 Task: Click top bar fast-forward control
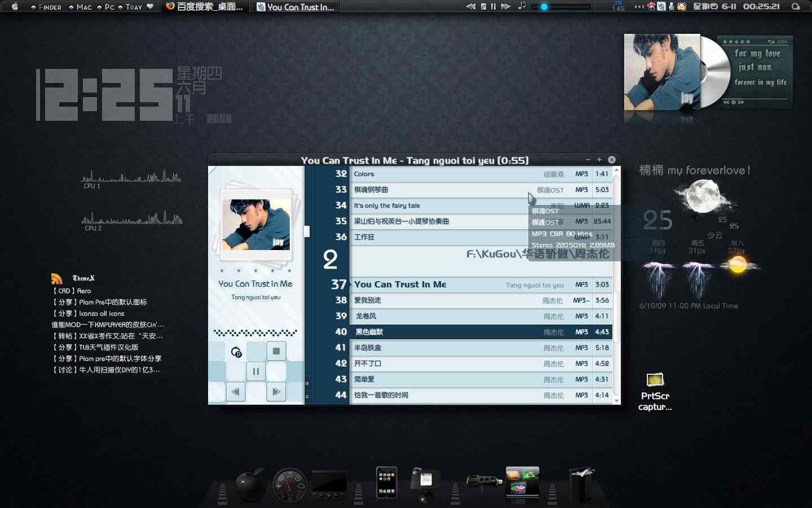click(506, 7)
